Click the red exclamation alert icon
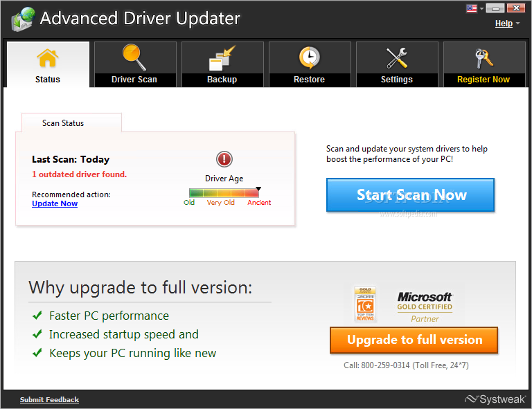532x409 pixels. tap(224, 159)
